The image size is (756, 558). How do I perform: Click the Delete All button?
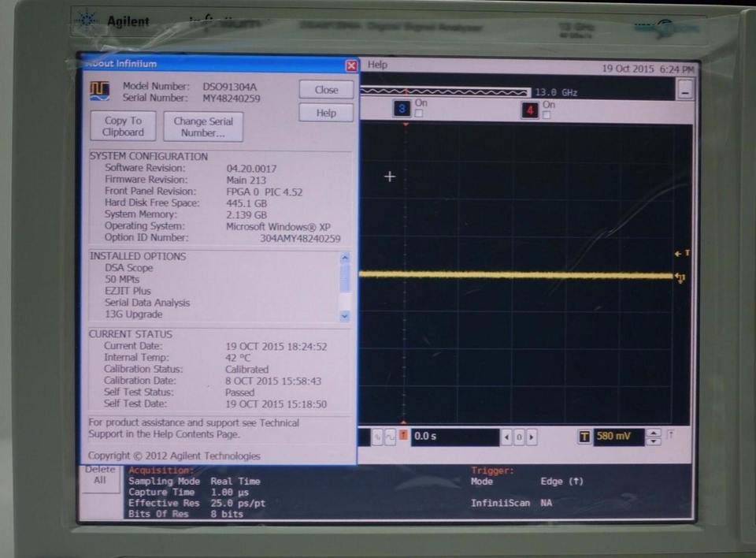[x=100, y=474]
